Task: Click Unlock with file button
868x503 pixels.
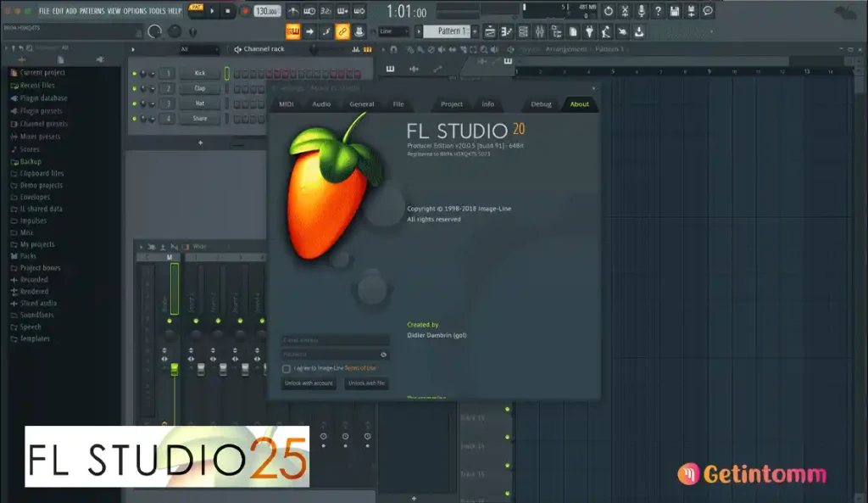Action: click(x=366, y=383)
